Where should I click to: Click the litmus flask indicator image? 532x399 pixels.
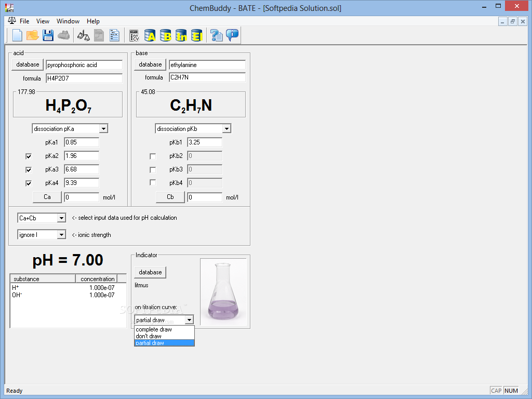pyautogui.click(x=223, y=292)
